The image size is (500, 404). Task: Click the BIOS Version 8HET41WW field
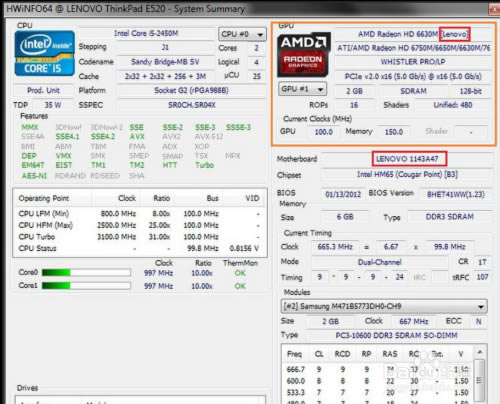pos(456,194)
